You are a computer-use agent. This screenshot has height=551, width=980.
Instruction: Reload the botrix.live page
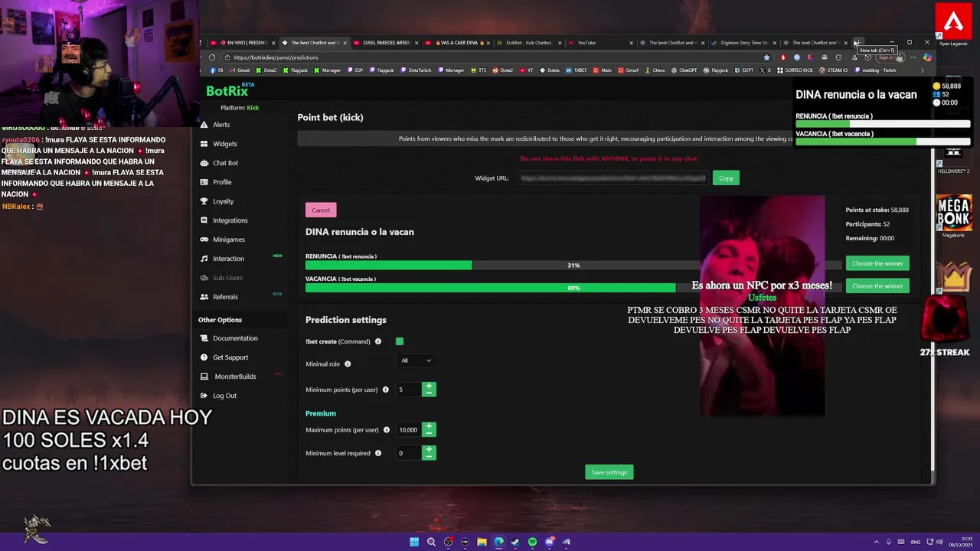[x=212, y=57]
